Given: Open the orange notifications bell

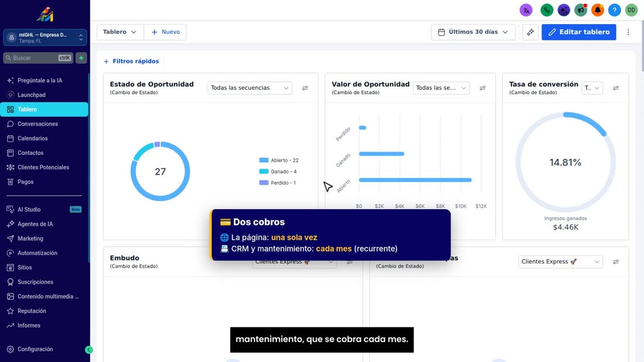Looking at the screenshot, I should tap(597, 10).
